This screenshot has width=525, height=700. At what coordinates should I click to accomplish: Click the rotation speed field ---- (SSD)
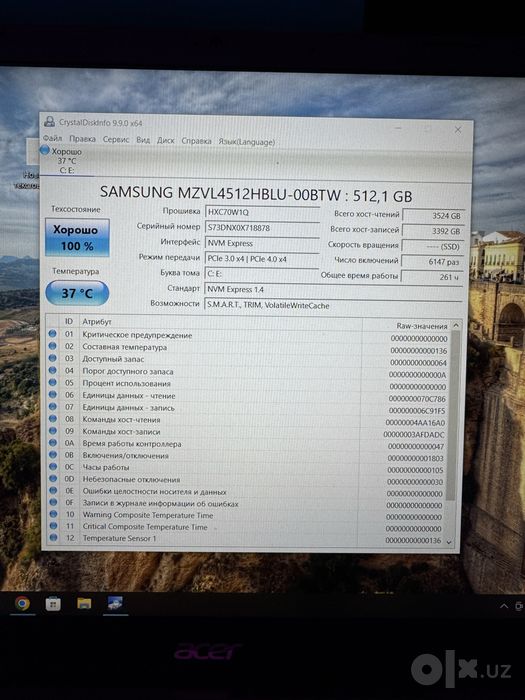tap(433, 246)
